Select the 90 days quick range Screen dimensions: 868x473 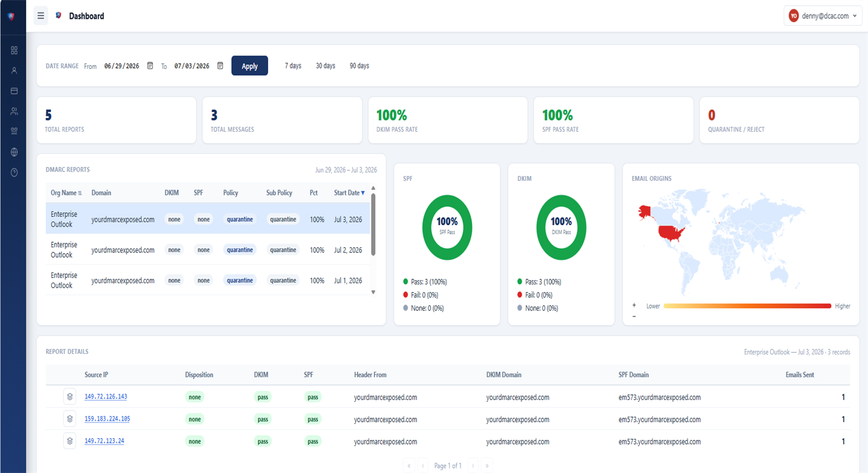tap(359, 66)
